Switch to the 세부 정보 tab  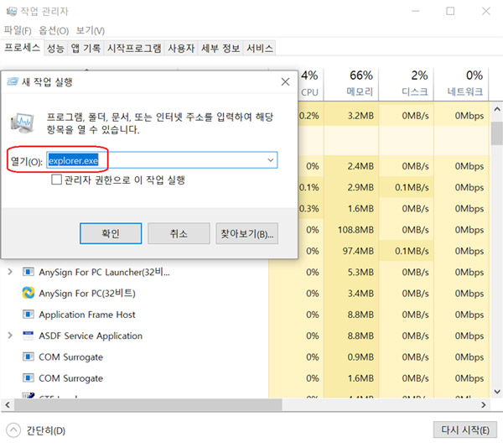[x=220, y=48]
